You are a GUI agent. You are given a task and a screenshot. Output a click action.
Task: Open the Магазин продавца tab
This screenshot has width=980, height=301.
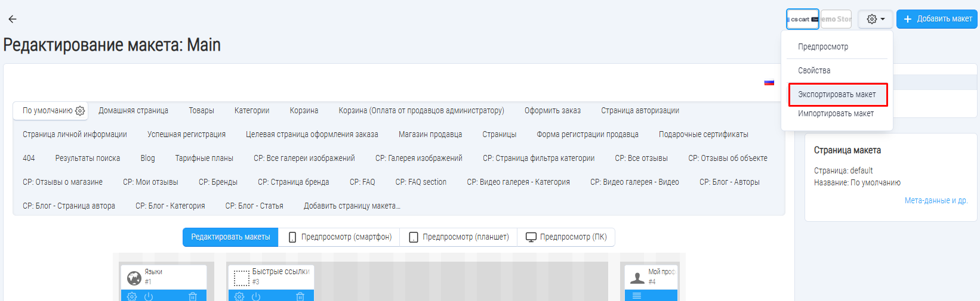[x=430, y=134]
